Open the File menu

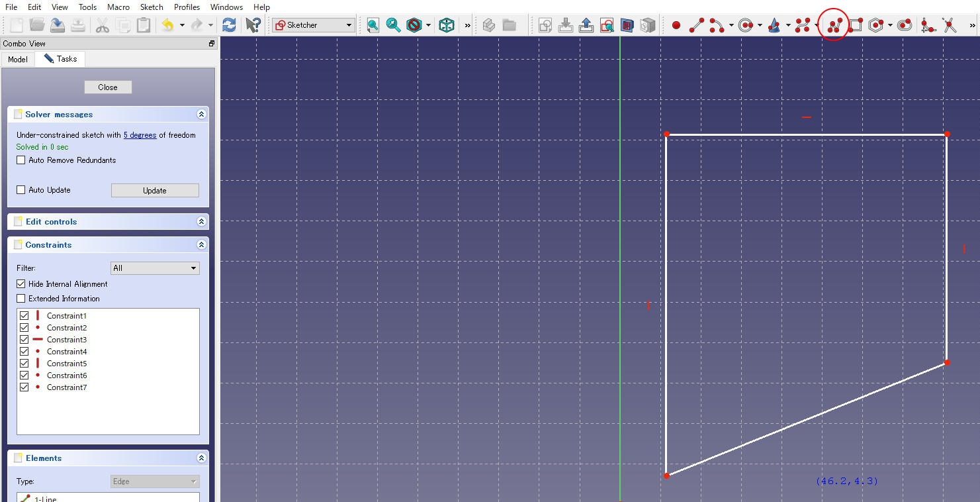pos(11,7)
